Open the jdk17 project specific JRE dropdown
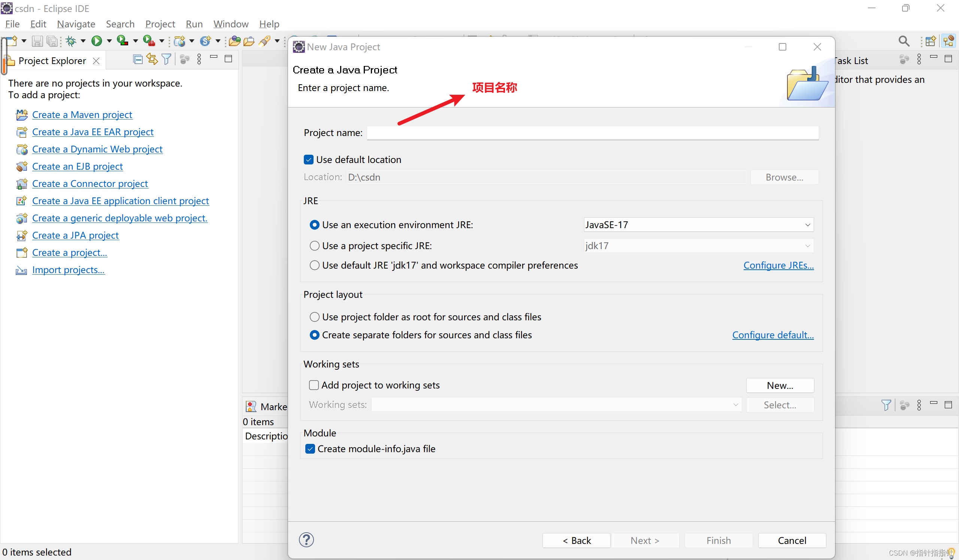Screen dimensions: 959x560 699,246
